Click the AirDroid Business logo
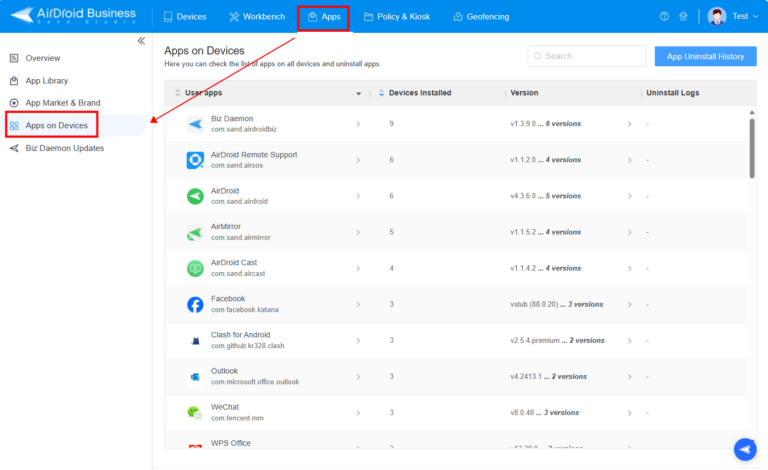Image resolution: width=768 pixels, height=470 pixels. 73,15
